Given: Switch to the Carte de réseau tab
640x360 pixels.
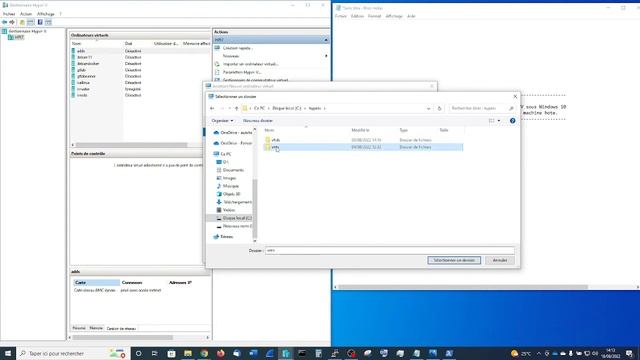Looking at the screenshot, I should click(x=121, y=329).
